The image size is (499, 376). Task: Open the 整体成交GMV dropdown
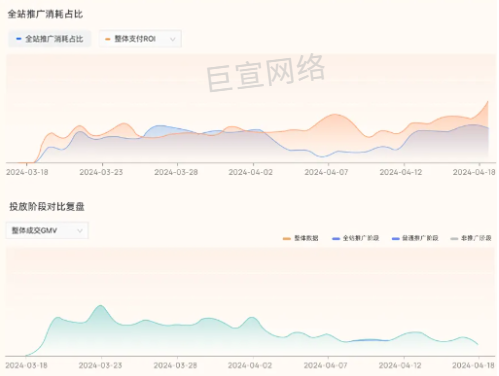point(47,230)
